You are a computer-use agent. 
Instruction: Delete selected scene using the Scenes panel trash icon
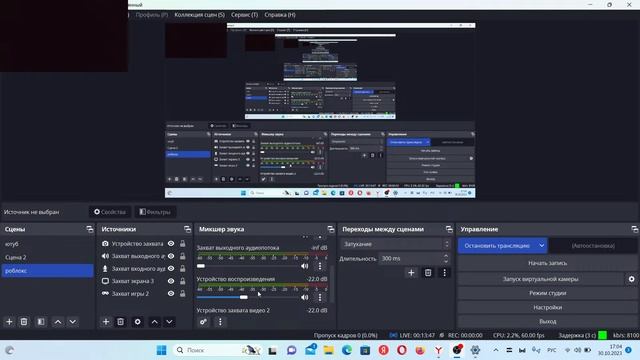click(24, 322)
